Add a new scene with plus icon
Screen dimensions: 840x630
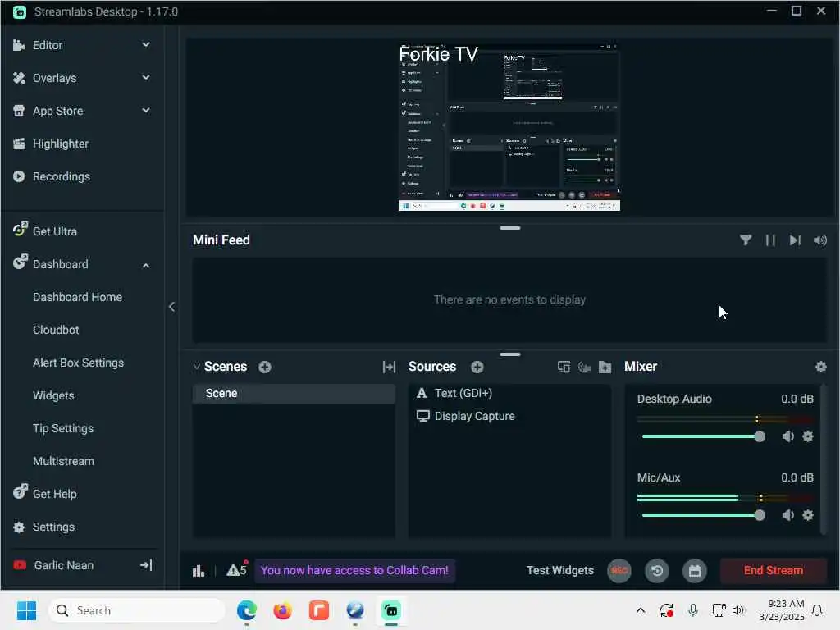click(265, 367)
